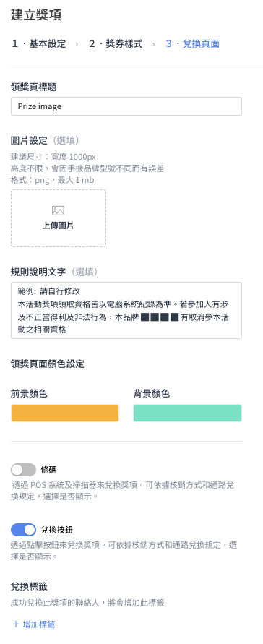
Task: Go to step 2 獎券樣式
Action: pyautogui.click(x=116, y=43)
